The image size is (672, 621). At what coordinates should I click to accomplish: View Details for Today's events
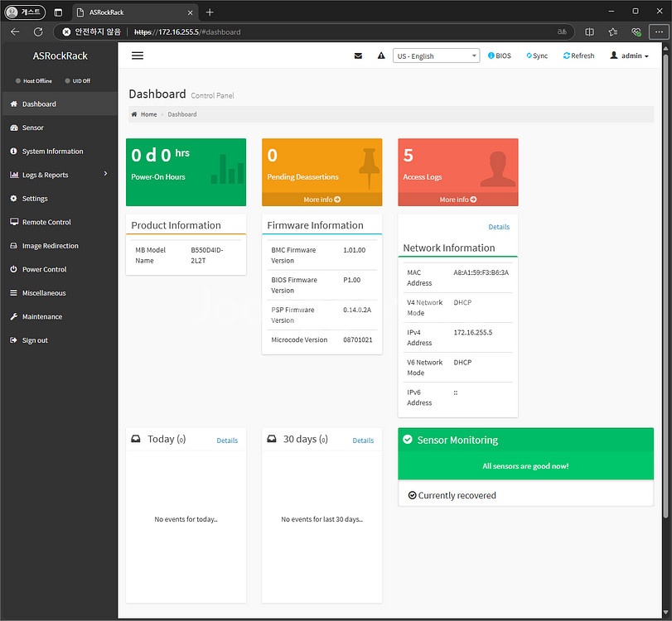(x=227, y=440)
